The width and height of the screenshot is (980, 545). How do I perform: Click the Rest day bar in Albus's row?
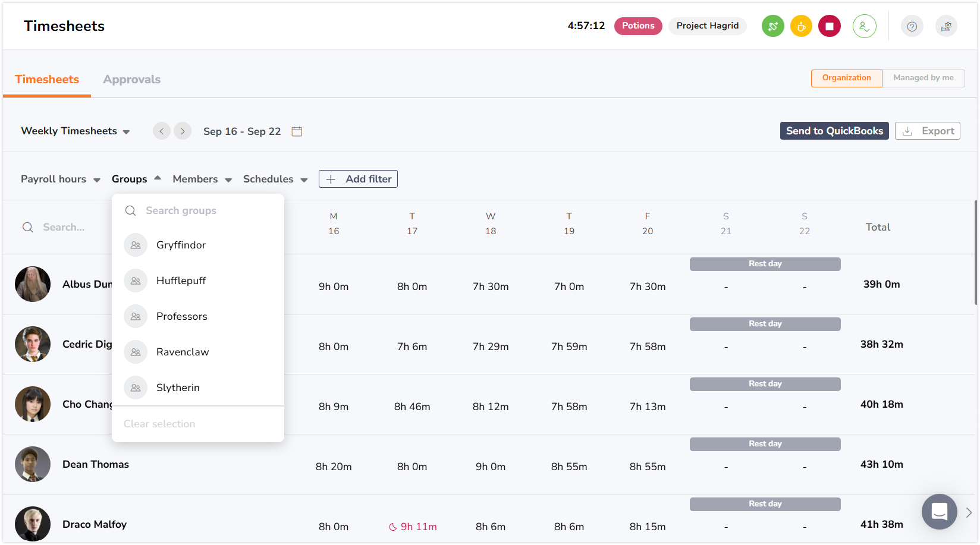[x=765, y=264]
